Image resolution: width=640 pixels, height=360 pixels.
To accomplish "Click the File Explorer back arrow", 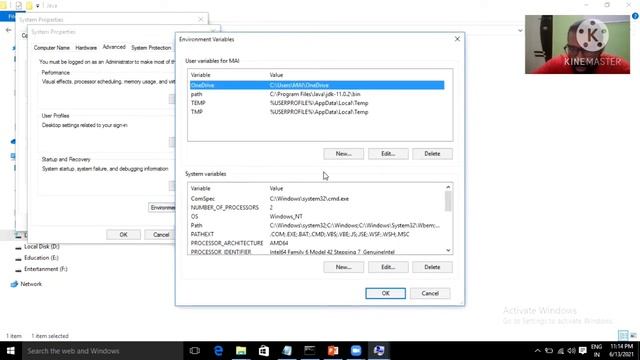I will coord(8,30).
